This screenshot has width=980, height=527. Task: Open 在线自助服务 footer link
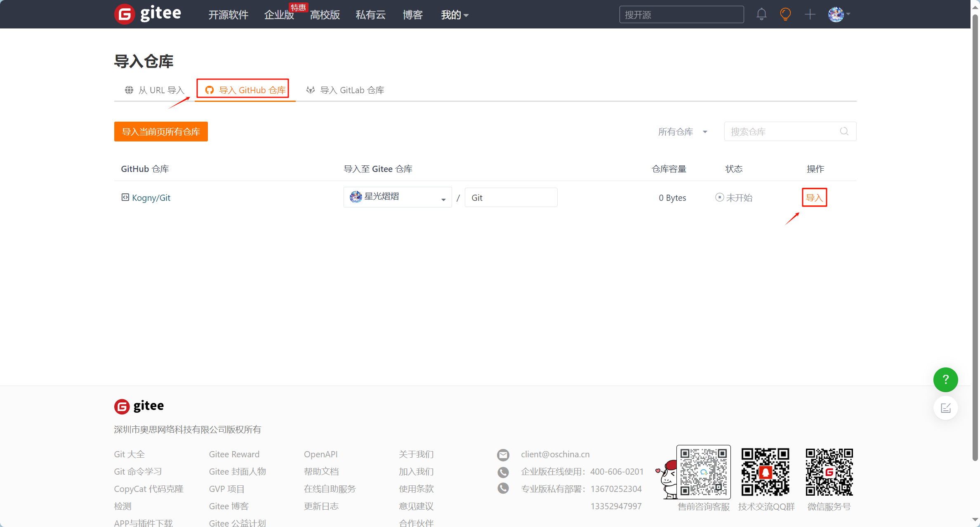[x=330, y=489]
